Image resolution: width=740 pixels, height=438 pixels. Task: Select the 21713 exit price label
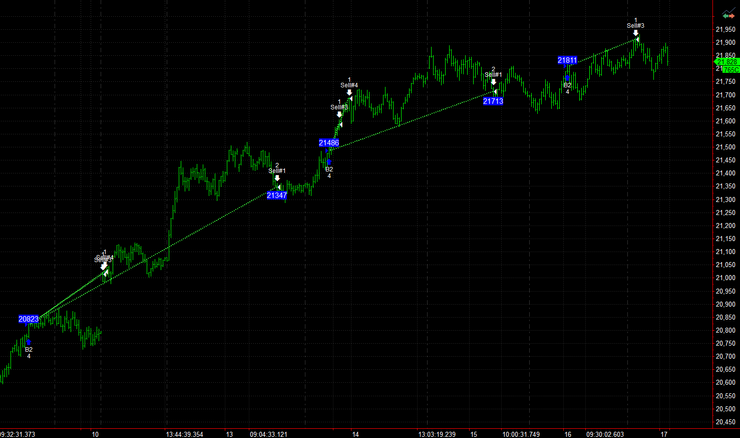[x=493, y=101]
